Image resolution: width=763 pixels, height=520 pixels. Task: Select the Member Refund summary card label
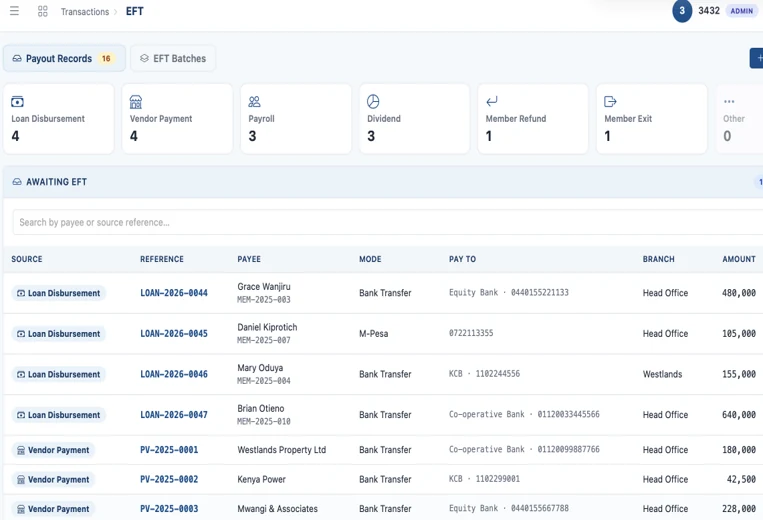[x=516, y=119]
